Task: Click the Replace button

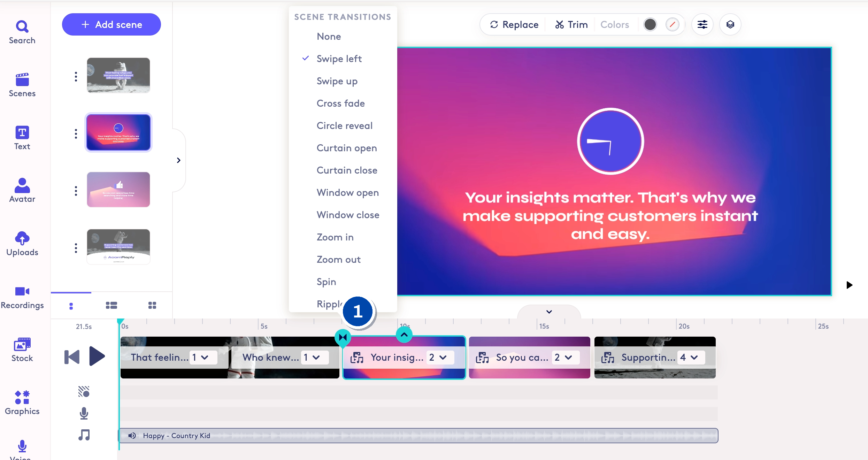Action: (514, 24)
